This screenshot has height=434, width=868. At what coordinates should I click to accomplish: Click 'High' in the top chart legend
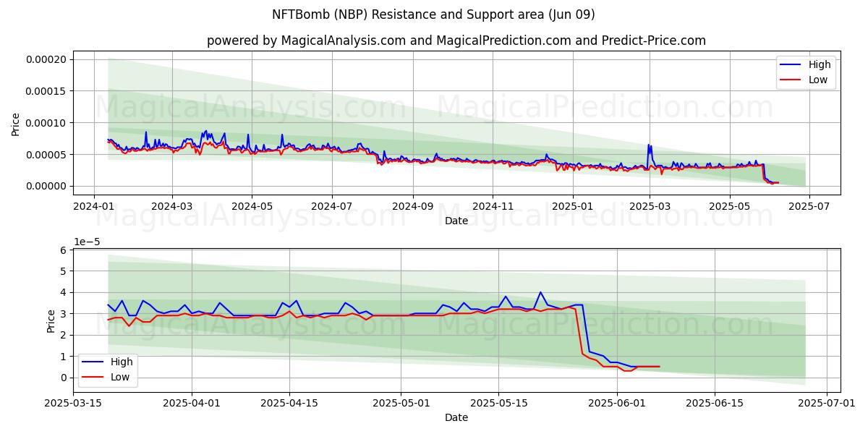point(820,64)
